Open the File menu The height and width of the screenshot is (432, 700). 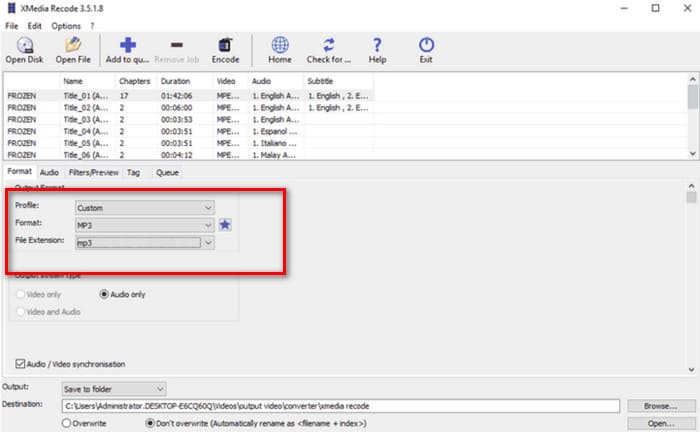(x=12, y=26)
